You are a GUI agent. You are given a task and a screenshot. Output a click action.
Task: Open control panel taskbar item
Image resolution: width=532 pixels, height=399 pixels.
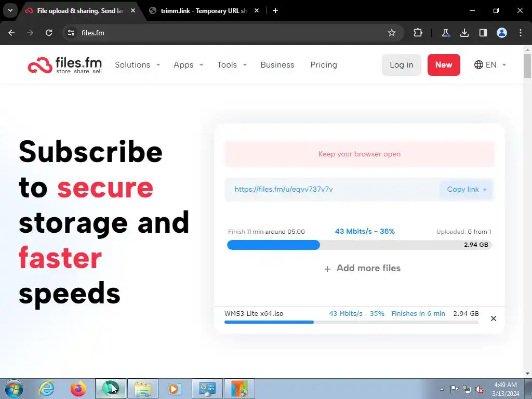coord(207,389)
